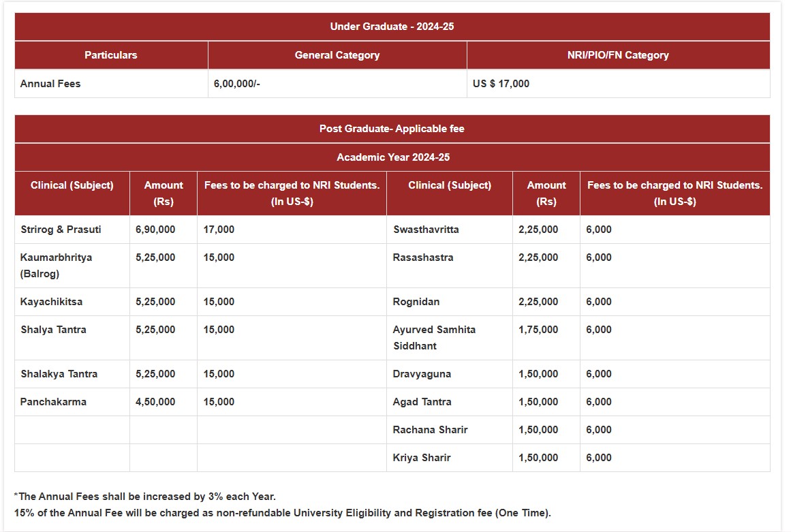Click the Under Graduate - 2024-25 header
The height and width of the screenshot is (532, 791).
pyautogui.click(x=392, y=27)
